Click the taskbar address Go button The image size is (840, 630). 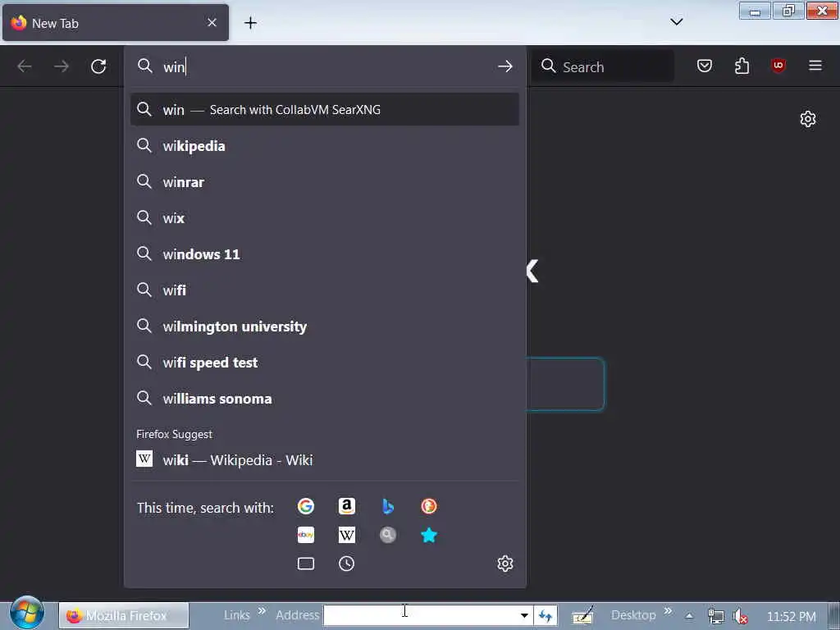pos(546,615)
